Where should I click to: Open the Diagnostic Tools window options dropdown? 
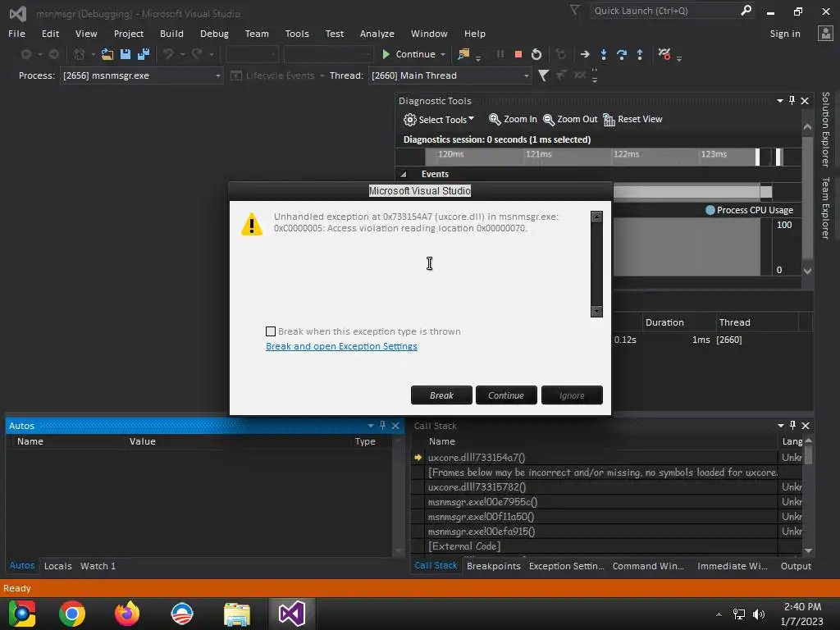coord(780,100)
